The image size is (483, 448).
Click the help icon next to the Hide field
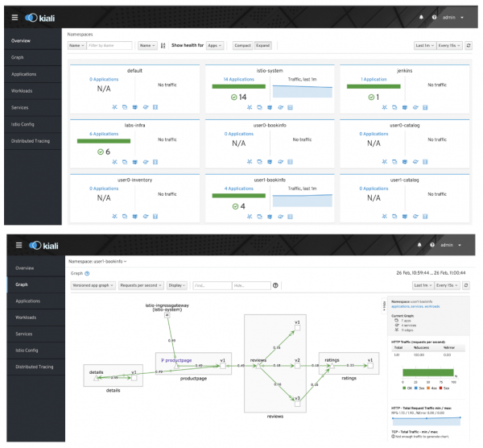pyautogui.click(x=276, y=285)
